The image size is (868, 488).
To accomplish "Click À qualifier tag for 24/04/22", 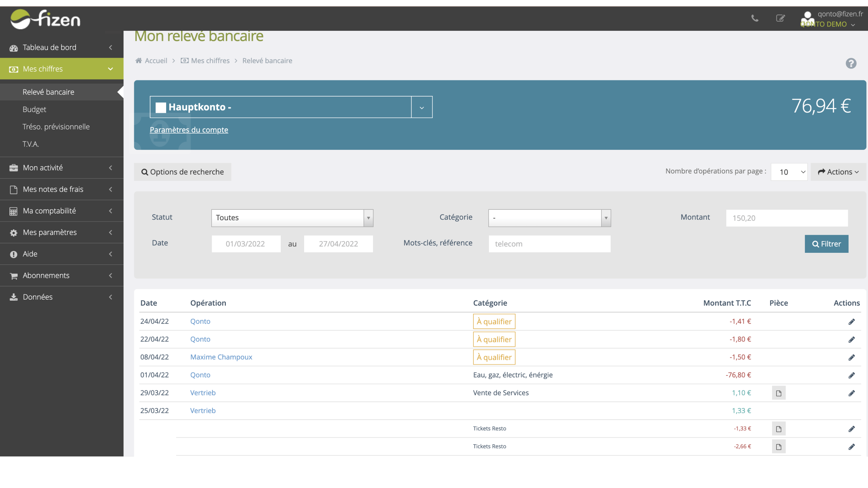I will coord(494,322).
